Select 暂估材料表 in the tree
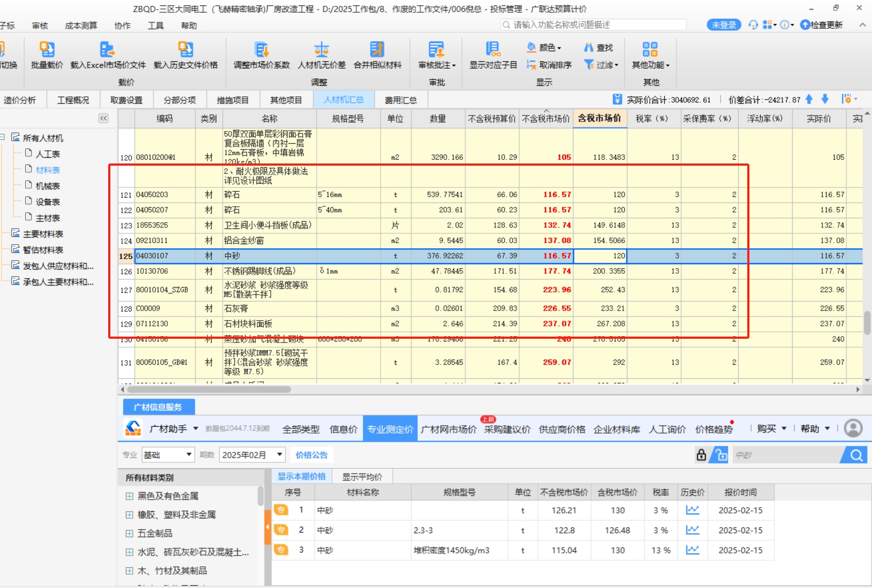Screen dimensions: 872x588 tap(43, 250)
